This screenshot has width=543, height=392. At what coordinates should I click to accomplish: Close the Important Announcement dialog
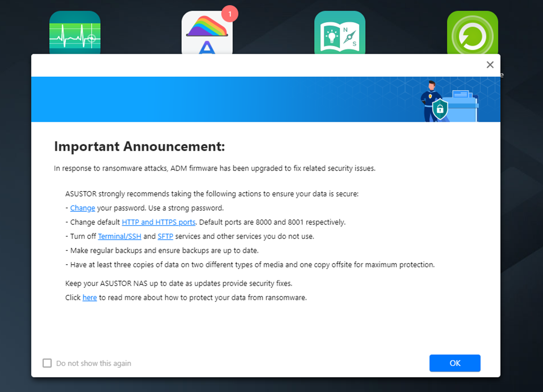coord(490,65)
